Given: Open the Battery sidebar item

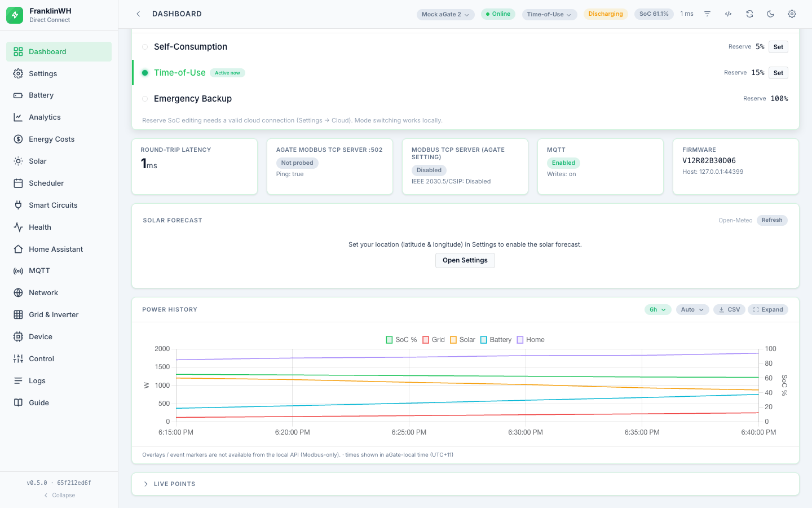Looking at the screenshot, I should (x=59, y=95).
